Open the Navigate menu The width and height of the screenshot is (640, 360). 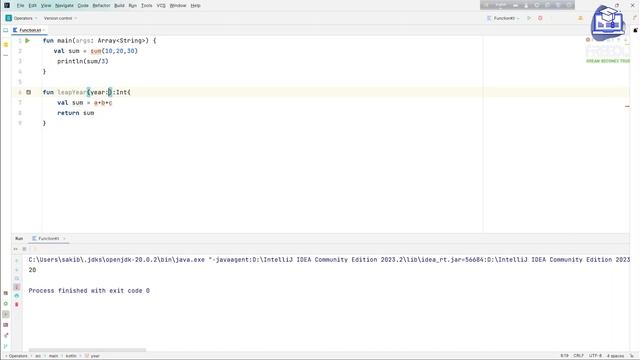(64, 6)
